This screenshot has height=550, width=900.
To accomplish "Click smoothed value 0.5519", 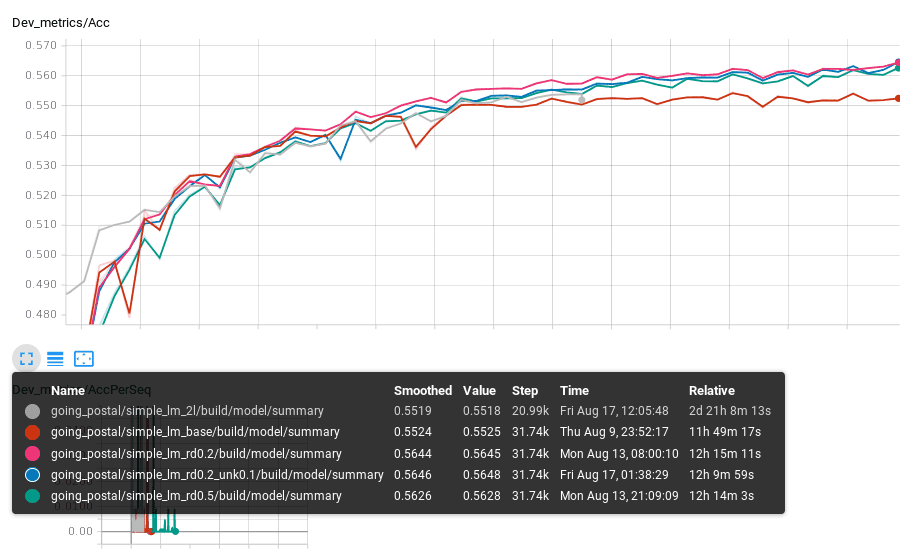I will [413, 411].
